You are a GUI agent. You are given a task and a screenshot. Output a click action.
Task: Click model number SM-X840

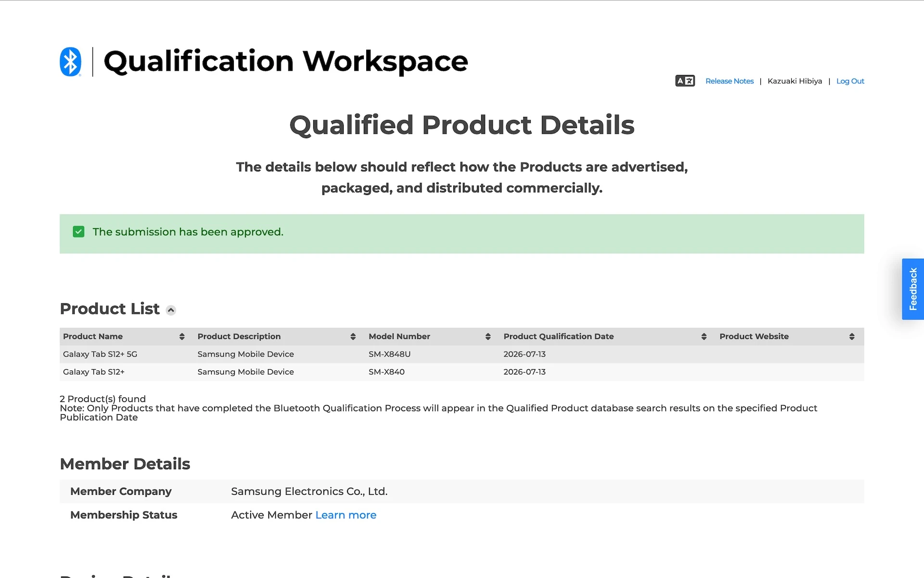tap(386, 372)
